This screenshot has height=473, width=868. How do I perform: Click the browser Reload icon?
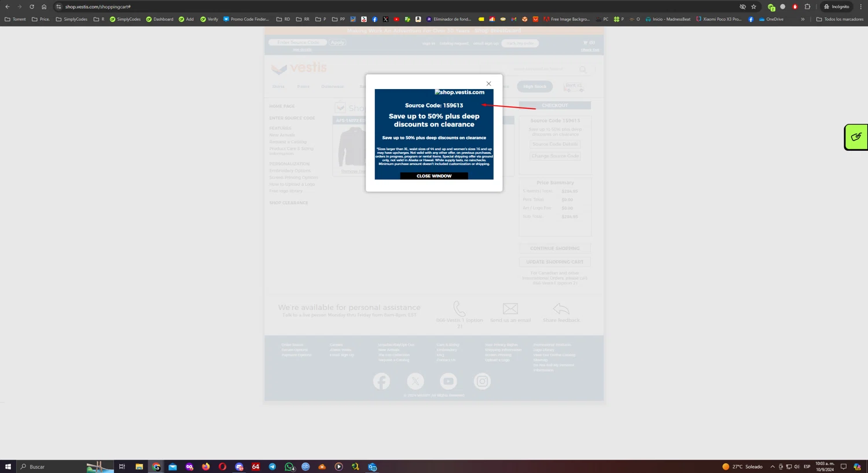(32, 6)
